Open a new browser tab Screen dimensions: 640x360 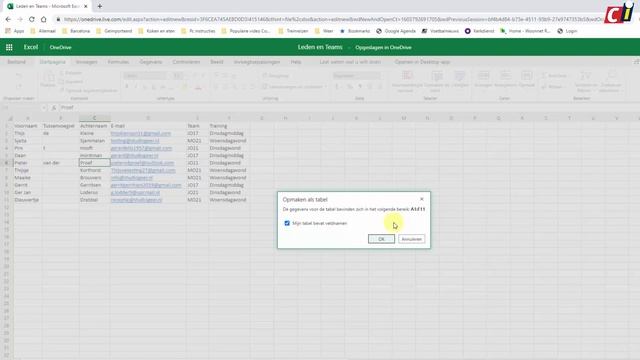(100, 6)
